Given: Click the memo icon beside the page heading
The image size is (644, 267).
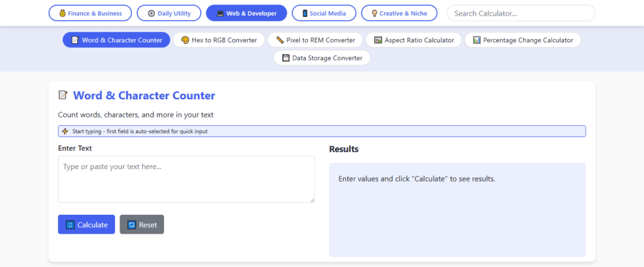Looking at the screenshot, I should click(x=62, y=95).
